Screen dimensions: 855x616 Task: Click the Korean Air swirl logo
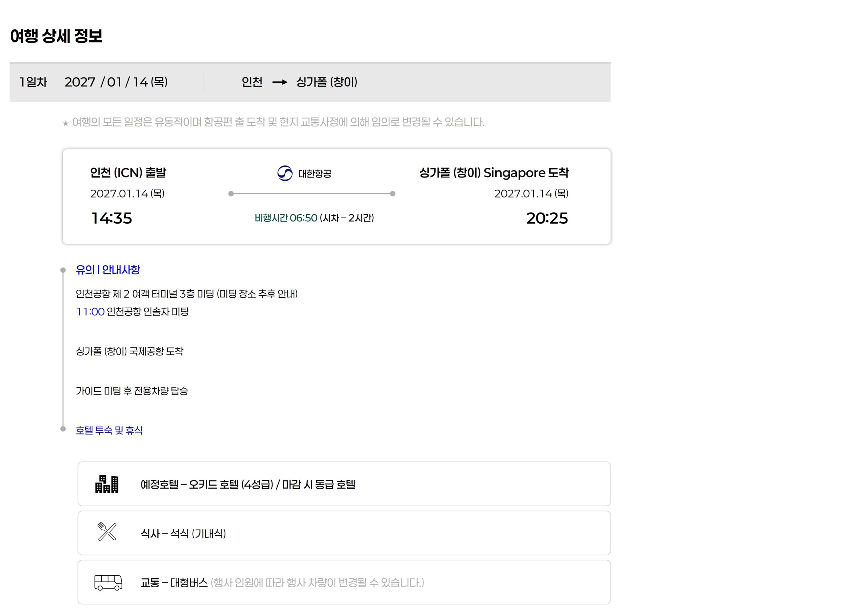pos(285,173)
